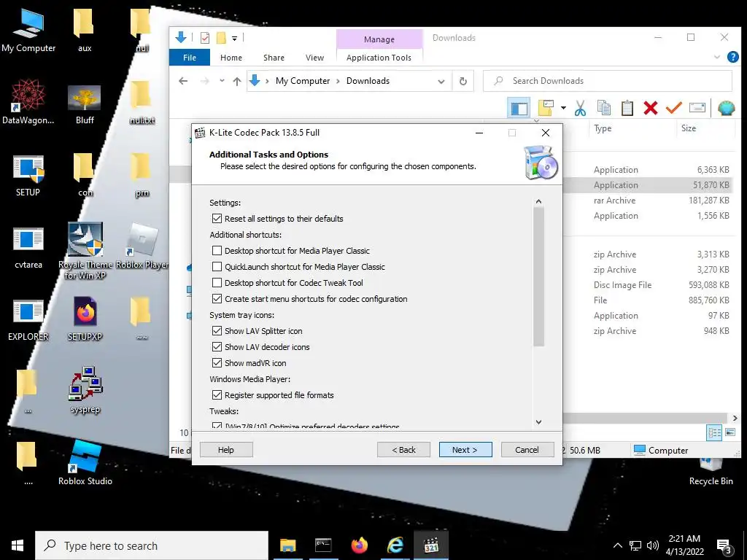Click the installer options vertical scrollbar thumb

(539, 277)
